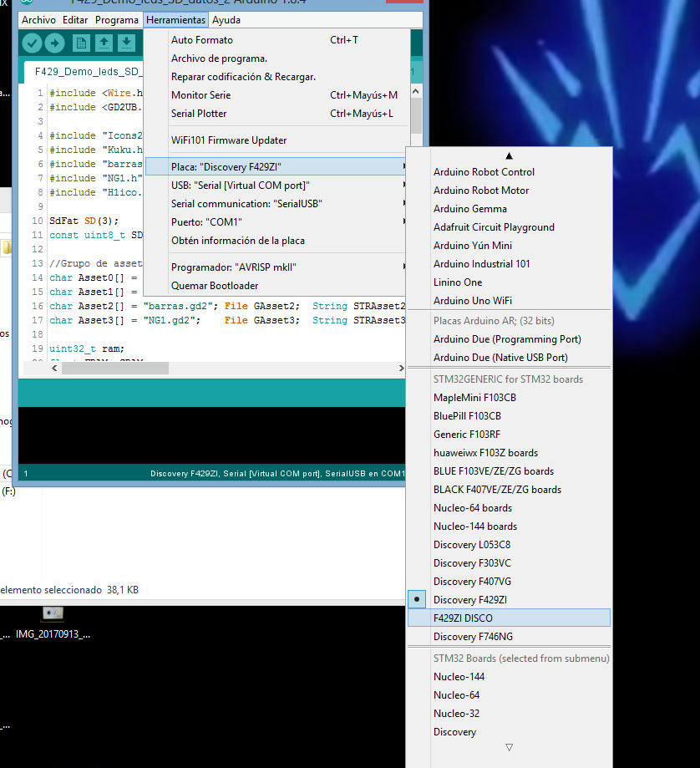
Task: Click the New sketch toolbar icon
Action: (81, 43)
